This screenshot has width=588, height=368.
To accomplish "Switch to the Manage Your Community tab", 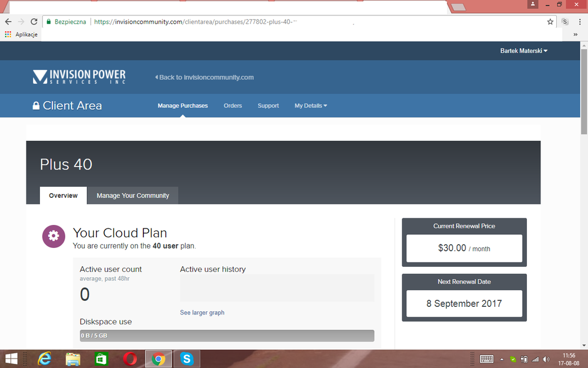I will pos(133,195).
